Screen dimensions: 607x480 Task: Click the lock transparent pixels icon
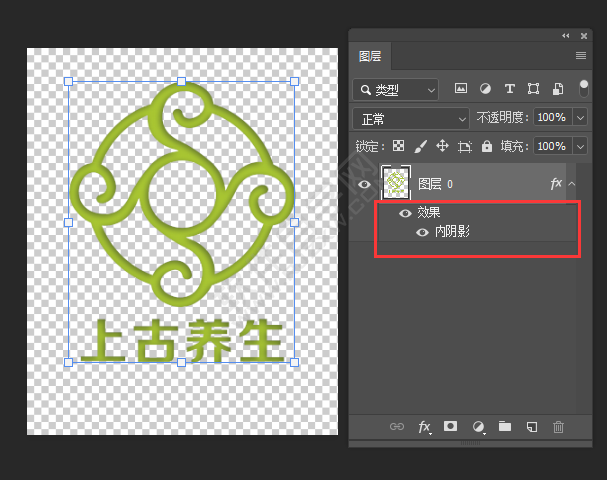[398, 146]
